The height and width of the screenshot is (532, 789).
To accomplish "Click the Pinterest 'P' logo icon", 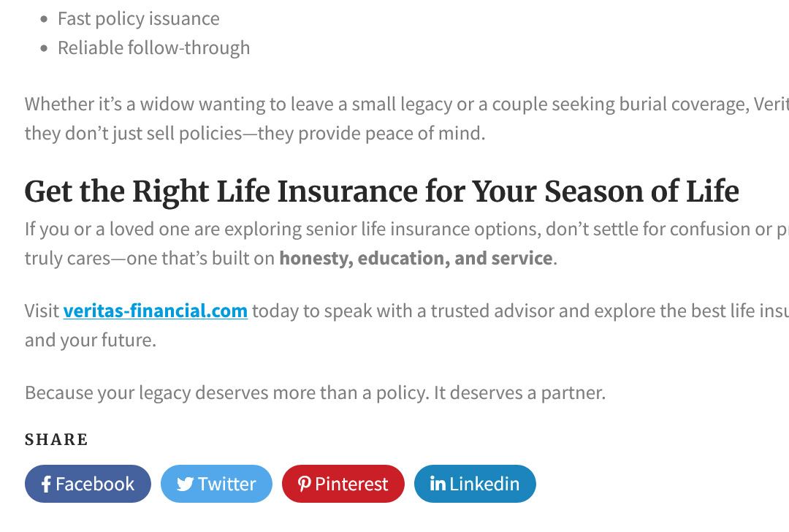I will point(304,484).
